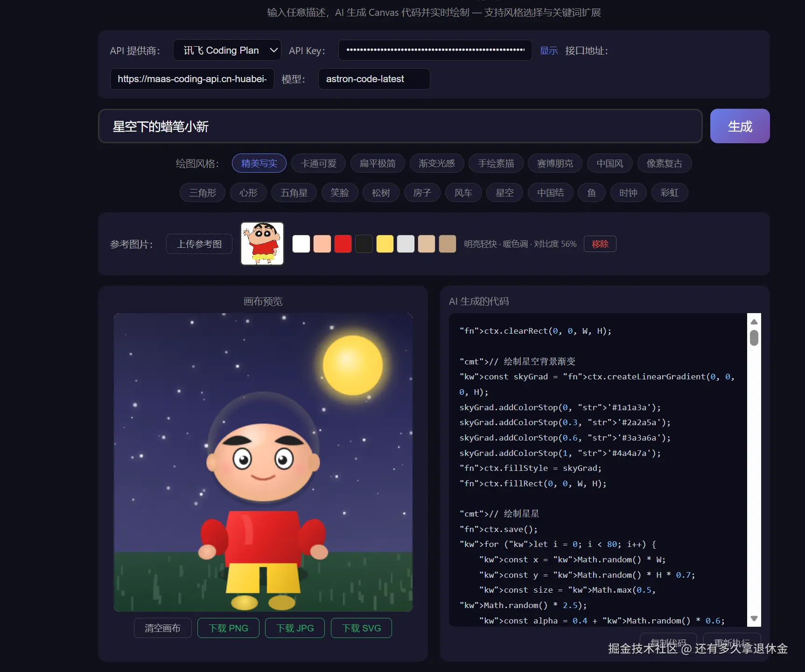Pick the red palette swatch
This screenshot has width=805, height=672.
[x=343, y=244]
